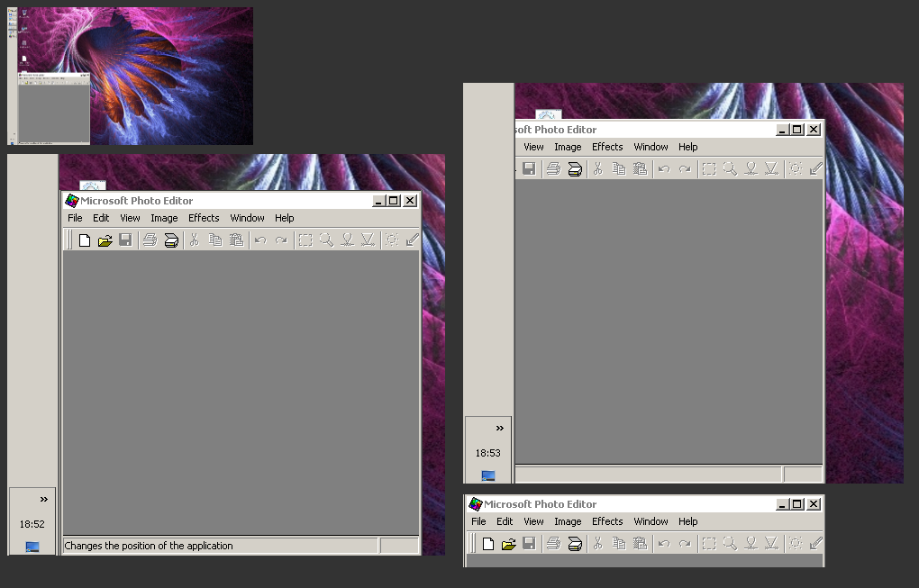Click New icon in the 18:52 Photo Editor window
The width and height of the screenshot is (919, 588).
point(85,240)
